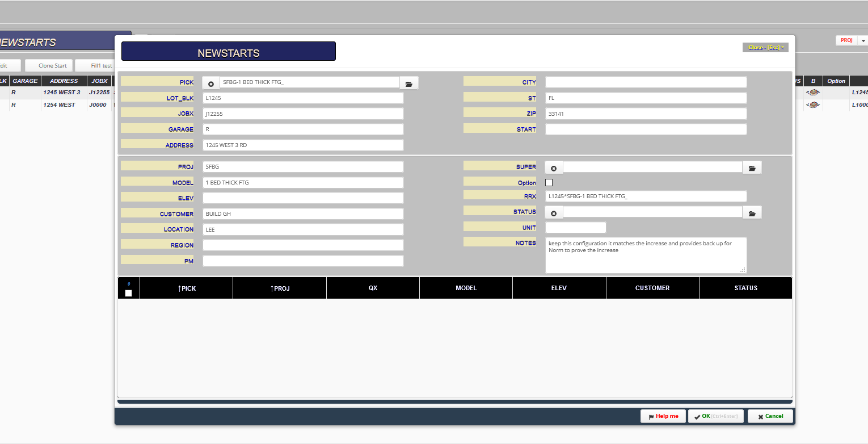Viewport: 868px width, 444px height.
Task: Click the OK button
Action: 717,416
